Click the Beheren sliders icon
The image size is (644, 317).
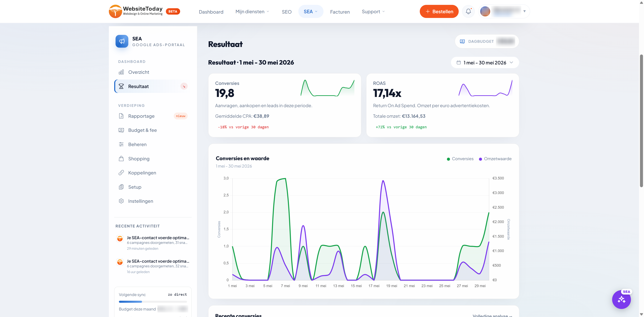click(121, 145)
